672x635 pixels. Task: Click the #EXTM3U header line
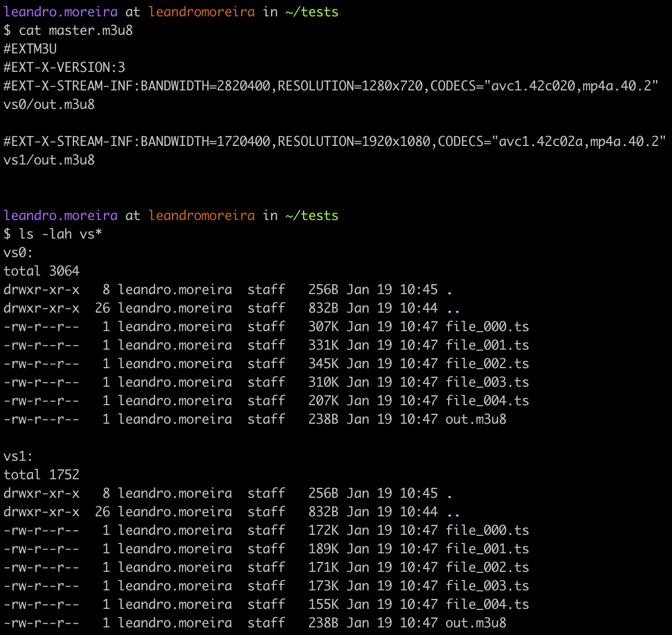[30, 49]
